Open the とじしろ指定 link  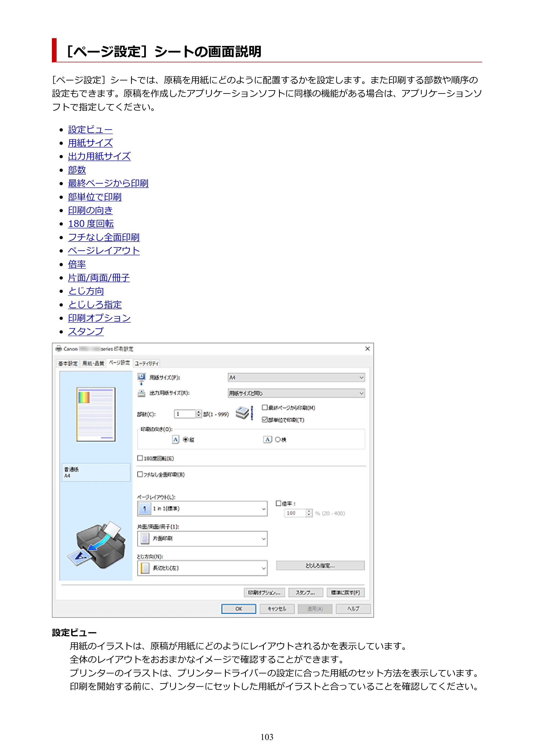coord(95,305)
